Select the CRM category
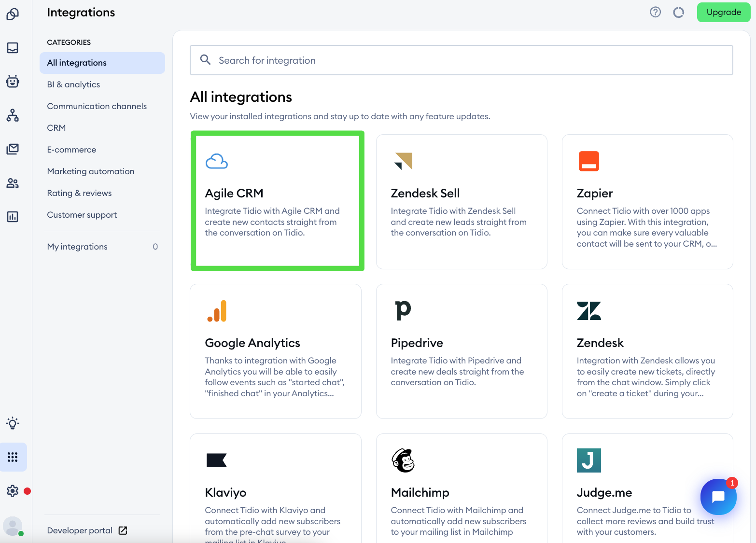 pyautogui.click(x=56, y=128)
